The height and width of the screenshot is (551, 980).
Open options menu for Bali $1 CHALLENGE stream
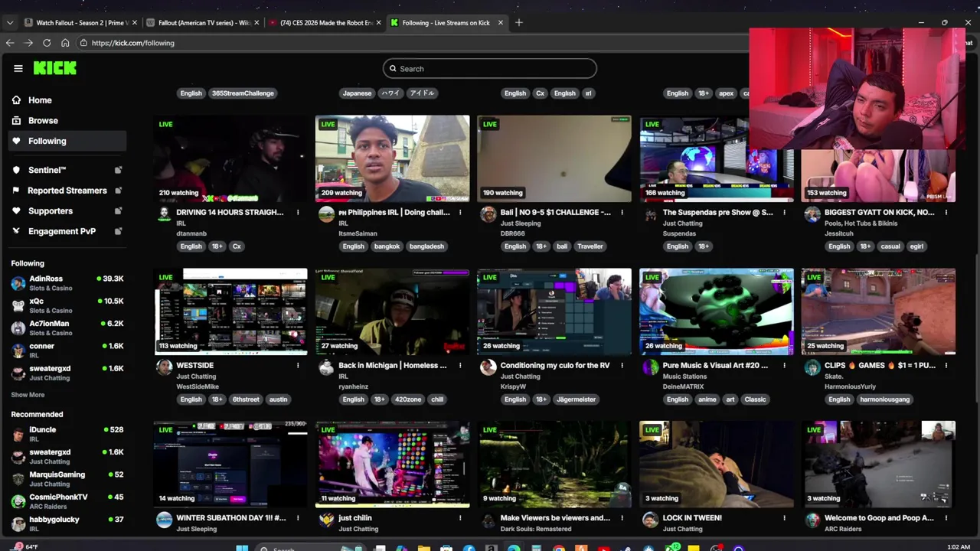622,213
